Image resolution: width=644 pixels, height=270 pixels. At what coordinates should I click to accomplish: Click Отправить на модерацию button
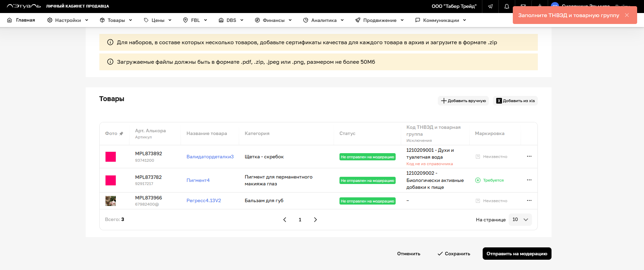(517, 254)
